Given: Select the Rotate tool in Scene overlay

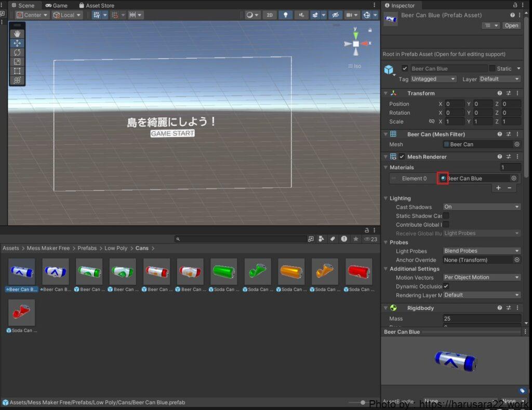Looking at the screenshot, I should point(17,52).
